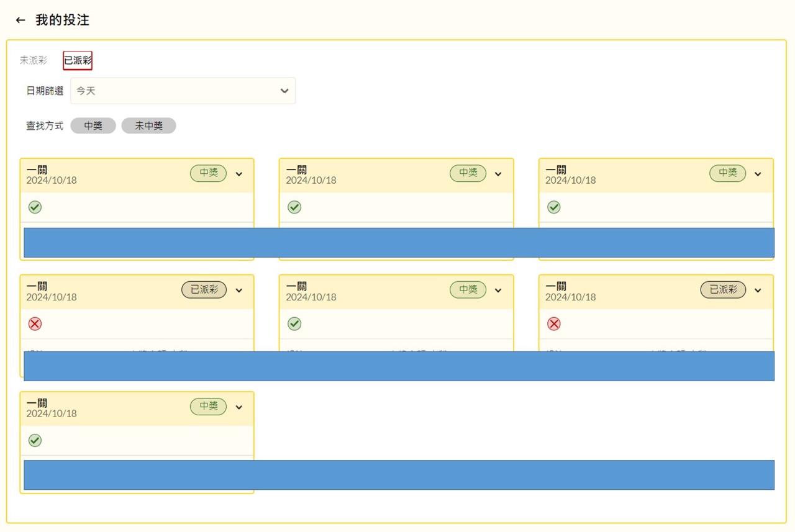Go back using the arrow beside 我的投注
Viewport: 795px width, 532px height.
[20, 20]
